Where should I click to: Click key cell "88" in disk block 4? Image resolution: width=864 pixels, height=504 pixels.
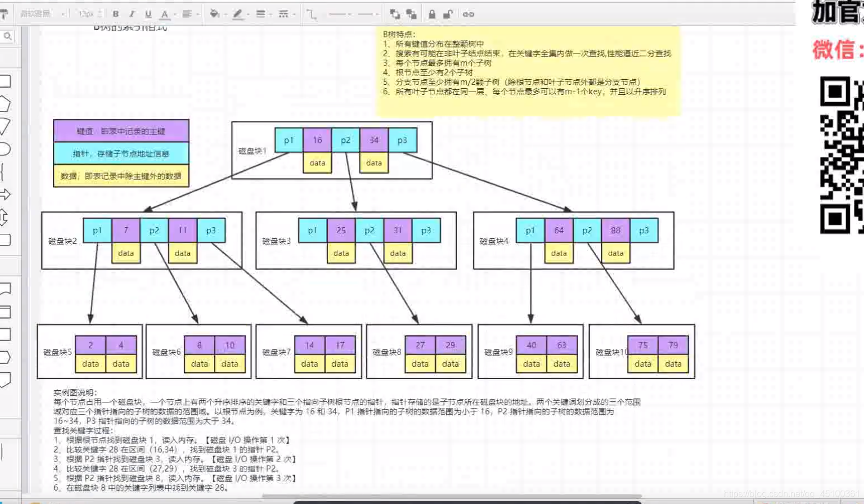click(615, 230)
